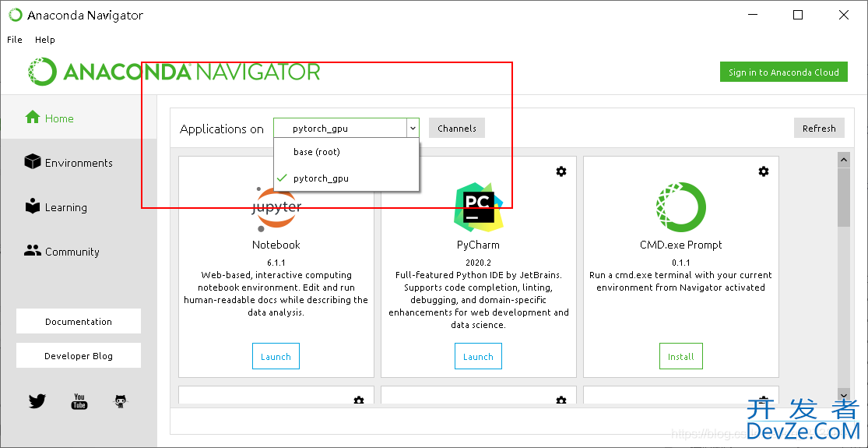Click the vertical scrollbar thumb
Viewport: 868px width, 448px height.
(x=844, y=197)
